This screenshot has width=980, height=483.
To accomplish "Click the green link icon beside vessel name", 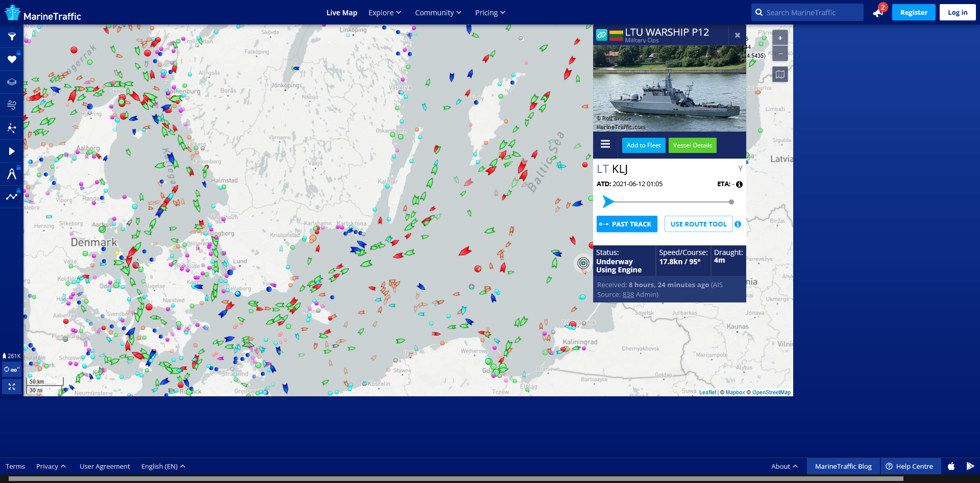I will pyautogui.click(x=602, y=35).
